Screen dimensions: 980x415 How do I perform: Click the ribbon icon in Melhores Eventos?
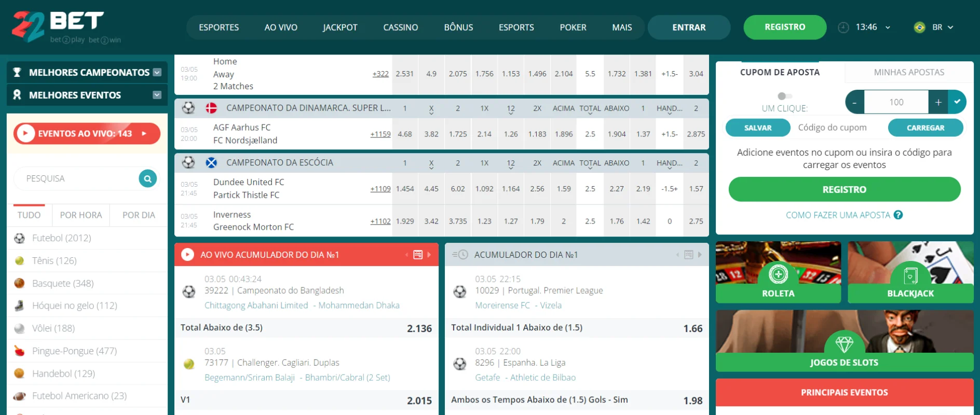[17, 95]
